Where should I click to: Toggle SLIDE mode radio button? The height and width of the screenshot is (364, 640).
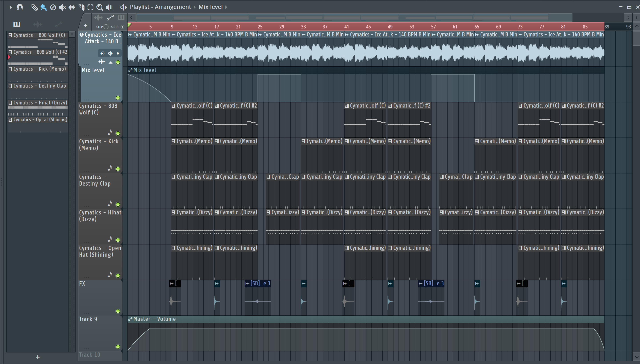(122, 27)
